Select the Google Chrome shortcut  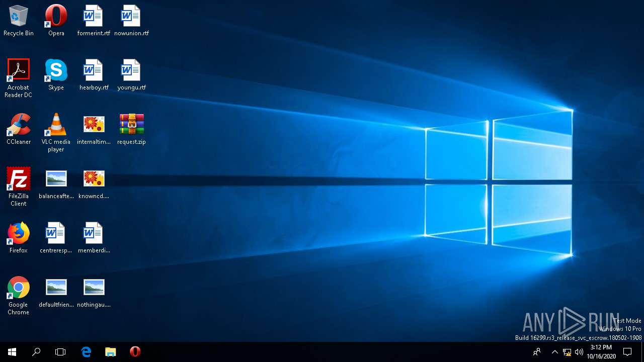click(19, 295)
